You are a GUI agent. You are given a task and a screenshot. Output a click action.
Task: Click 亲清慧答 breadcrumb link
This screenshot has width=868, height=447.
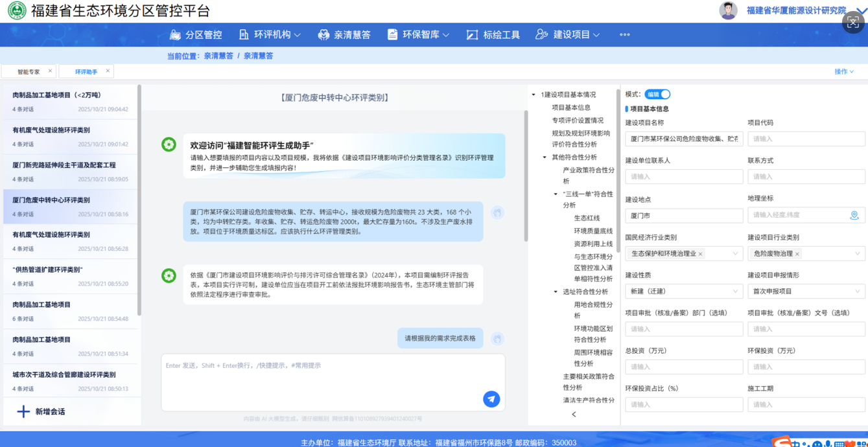(x=218, y=56)
